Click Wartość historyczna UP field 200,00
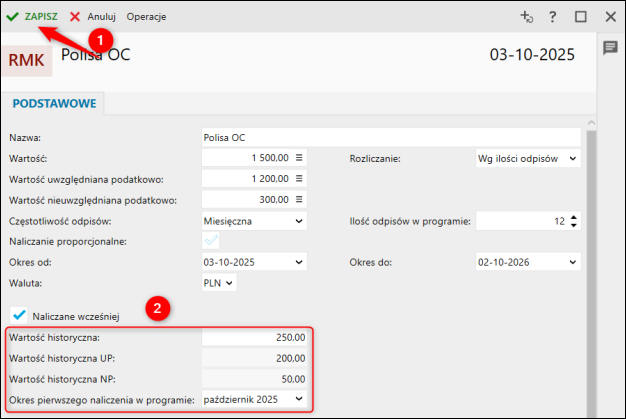 (x=254, y=358)
